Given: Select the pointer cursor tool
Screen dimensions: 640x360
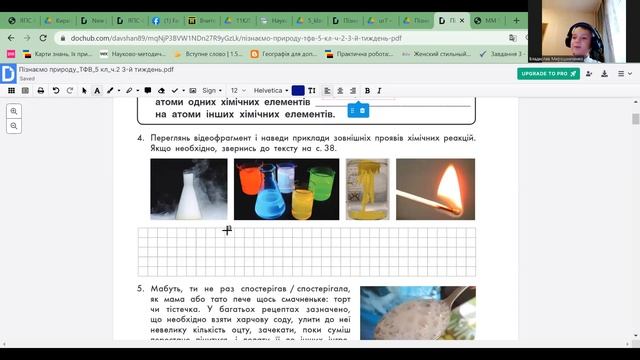Looking at the screenshot, I should coord(84,91).
